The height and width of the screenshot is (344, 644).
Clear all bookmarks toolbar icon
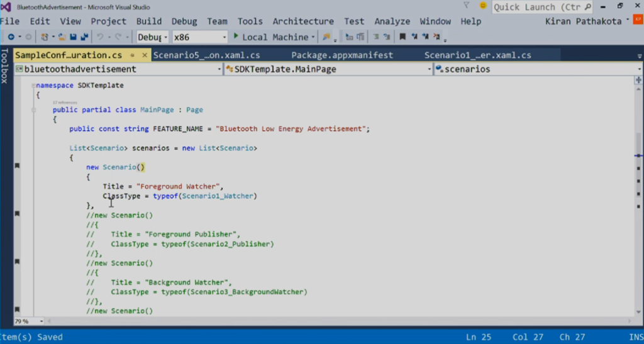click(x=436, y=37)
